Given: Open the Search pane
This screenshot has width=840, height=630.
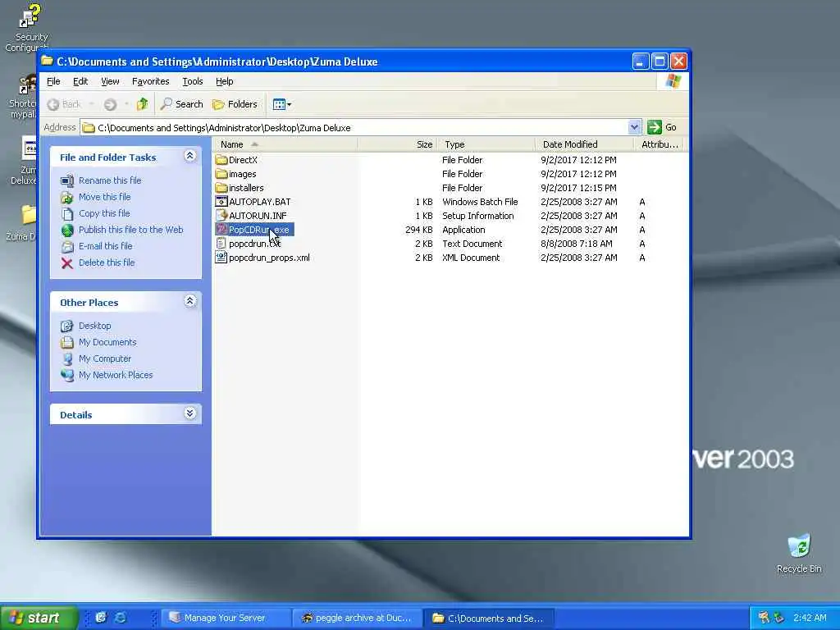Looking at the screenshot, I should [x=181, y=104].
